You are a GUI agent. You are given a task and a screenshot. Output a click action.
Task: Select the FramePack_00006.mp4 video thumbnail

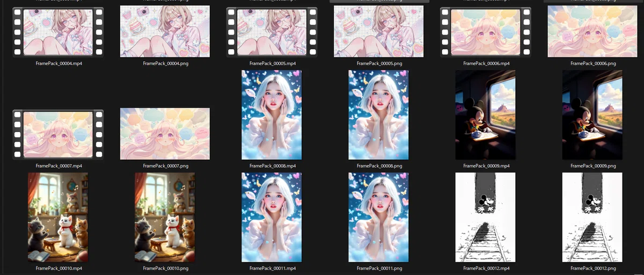[485, 32]
